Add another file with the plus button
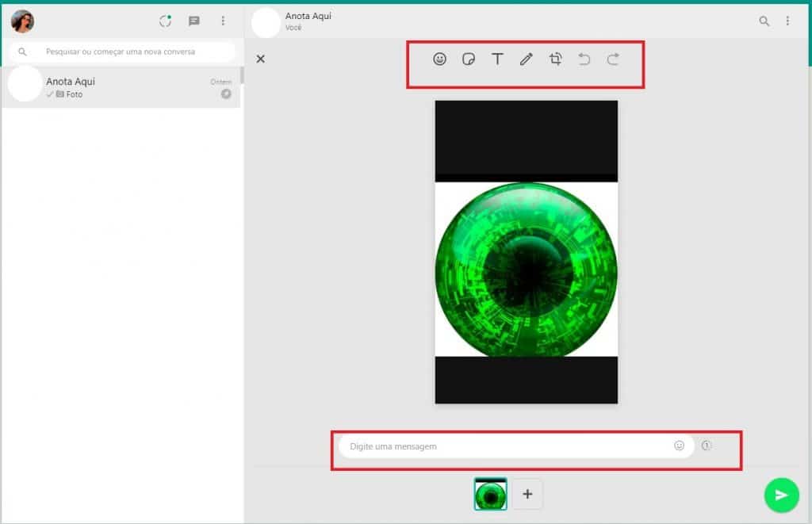This screenshot has height=524, width=812. pyautogui.click(x=527, y=494)
